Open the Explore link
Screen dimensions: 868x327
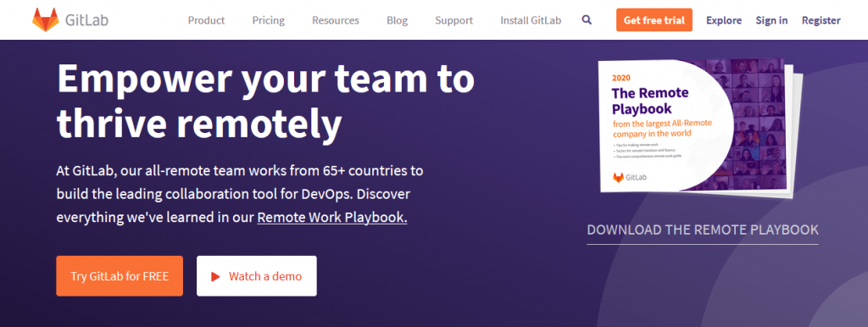click(724, 20)
